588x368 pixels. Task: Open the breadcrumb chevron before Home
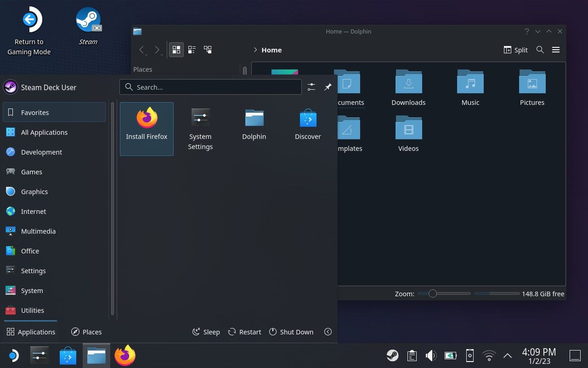[256, 50]
